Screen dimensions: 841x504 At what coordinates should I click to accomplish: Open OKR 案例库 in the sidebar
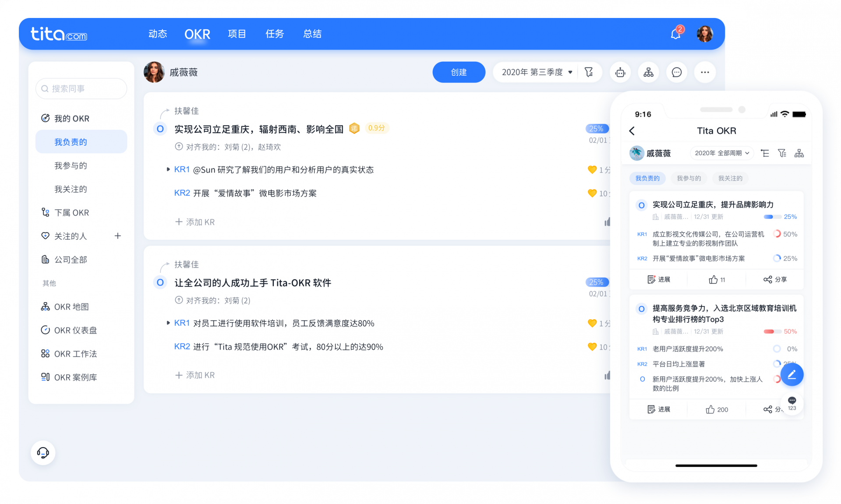[69, 377]
